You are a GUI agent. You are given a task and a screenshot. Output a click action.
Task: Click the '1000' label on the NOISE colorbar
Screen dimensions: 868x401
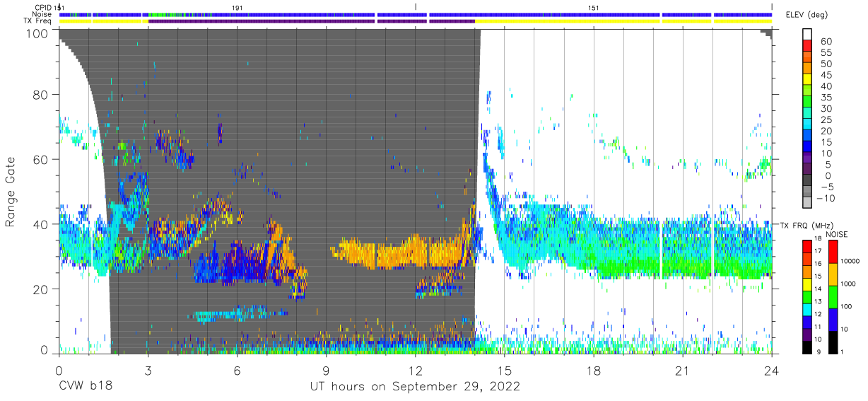(x=848, y=283)
